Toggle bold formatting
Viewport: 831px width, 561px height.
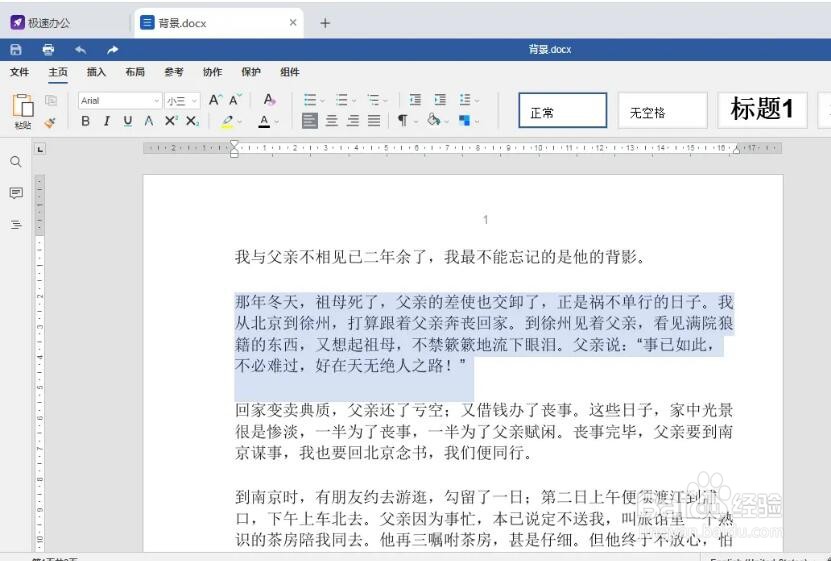(85, 121)
